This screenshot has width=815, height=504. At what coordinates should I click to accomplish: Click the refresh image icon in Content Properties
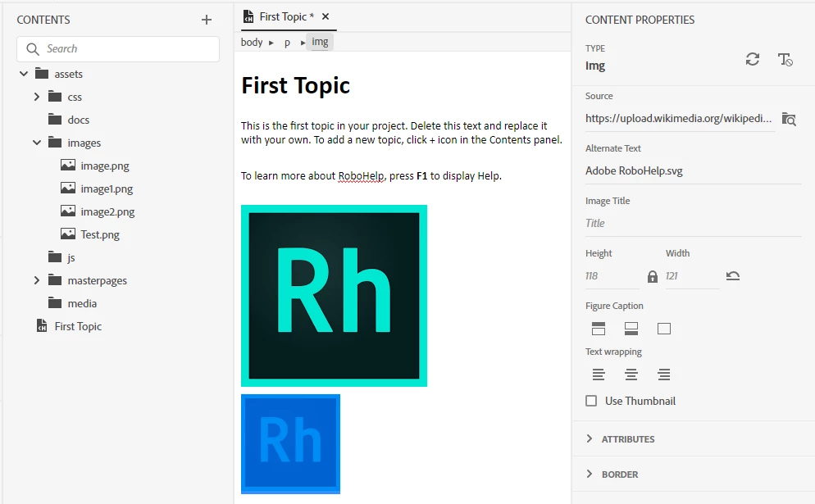752,59
